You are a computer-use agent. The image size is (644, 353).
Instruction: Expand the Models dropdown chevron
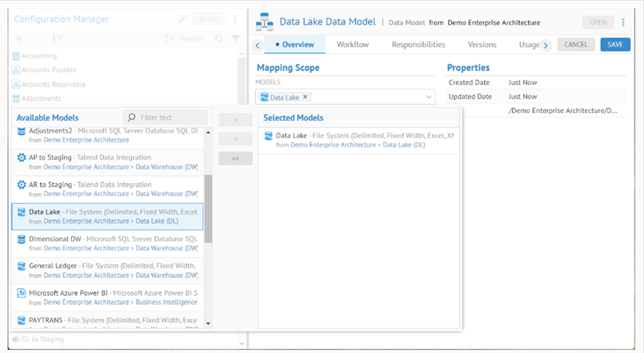click(x=429, y=97)
